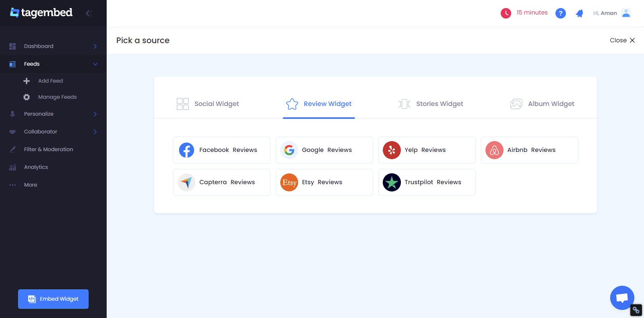Click the Embed Widget button
644x318 pixels.
click(x=53, y=299)
